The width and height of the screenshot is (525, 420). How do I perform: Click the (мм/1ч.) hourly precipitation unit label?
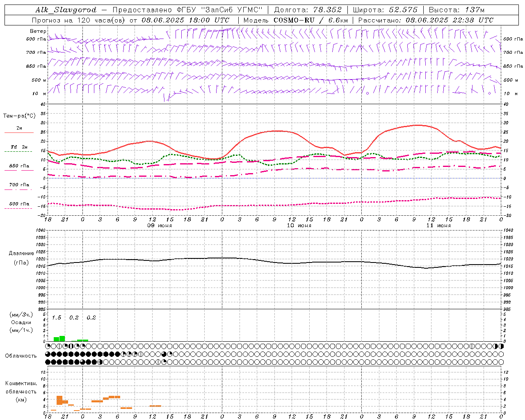tap(21, 330)
